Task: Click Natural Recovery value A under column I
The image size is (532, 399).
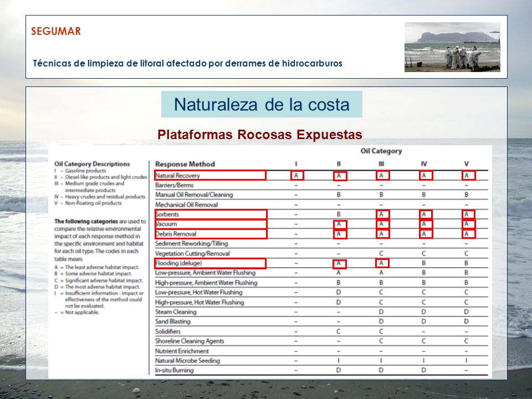Action: coord(296,176)
